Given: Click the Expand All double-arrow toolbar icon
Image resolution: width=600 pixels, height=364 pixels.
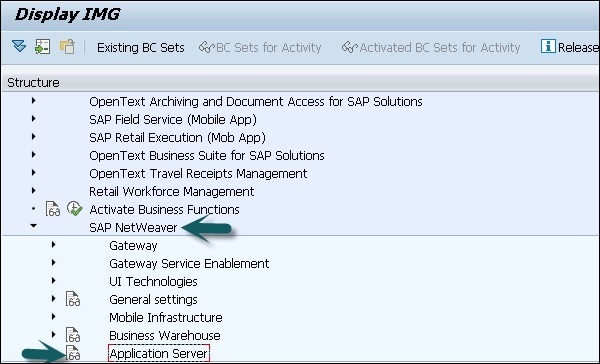Looking at the screenshot, I should coord(19,47).
